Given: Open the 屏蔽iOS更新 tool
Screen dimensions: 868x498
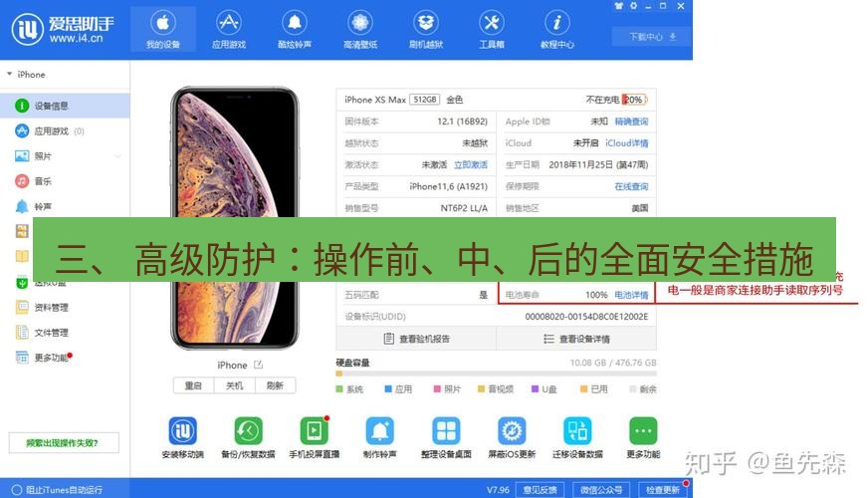Looking at the screenshot, I should [x=512, y=430].
